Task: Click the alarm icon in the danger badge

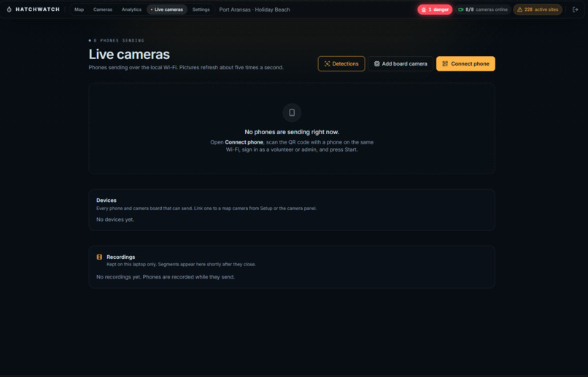Action: (x=424, y=9)
